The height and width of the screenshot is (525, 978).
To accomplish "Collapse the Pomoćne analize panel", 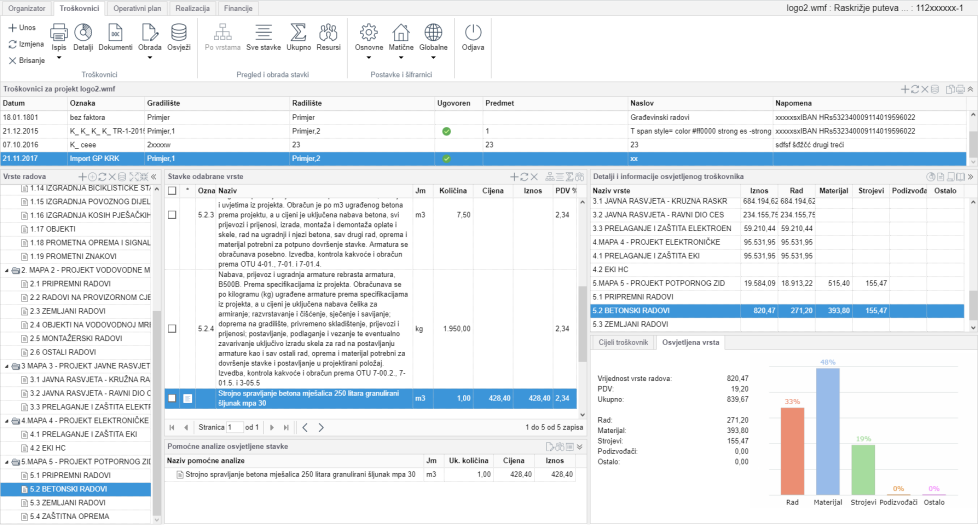I will pos(580,446).
